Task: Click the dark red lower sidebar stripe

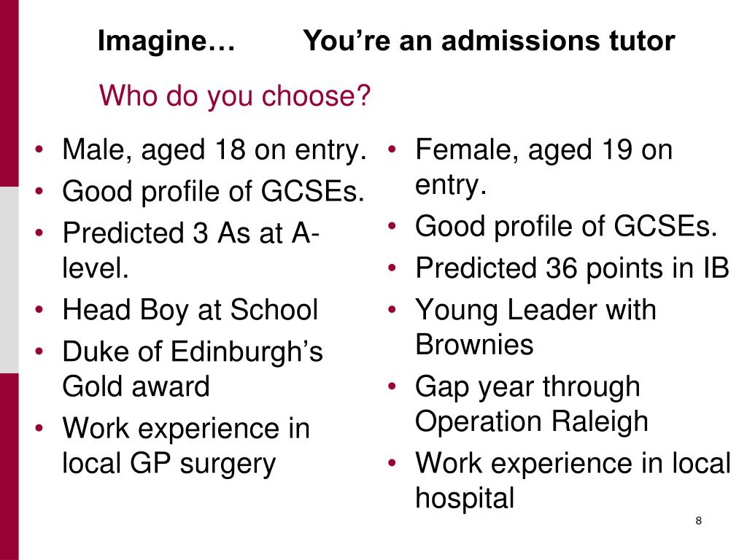Action: (9, 467)
